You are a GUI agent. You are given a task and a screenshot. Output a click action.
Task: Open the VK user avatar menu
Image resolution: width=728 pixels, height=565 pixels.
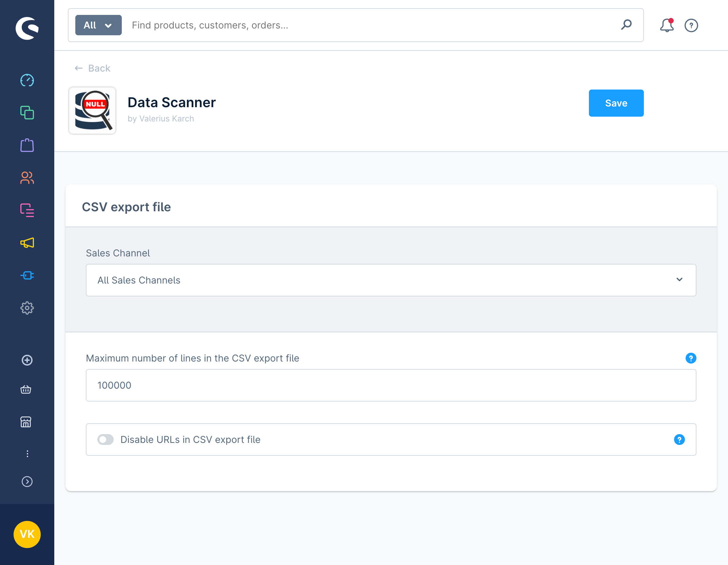click(27, 534)
